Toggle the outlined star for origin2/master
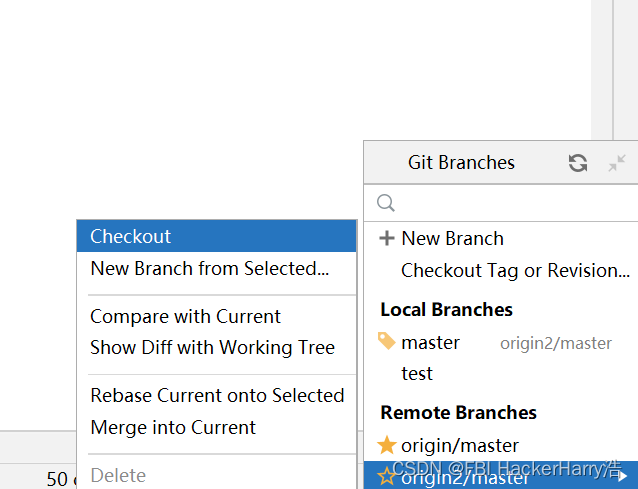This screenshot has height=489, width=638. click(x=386, y=476)
